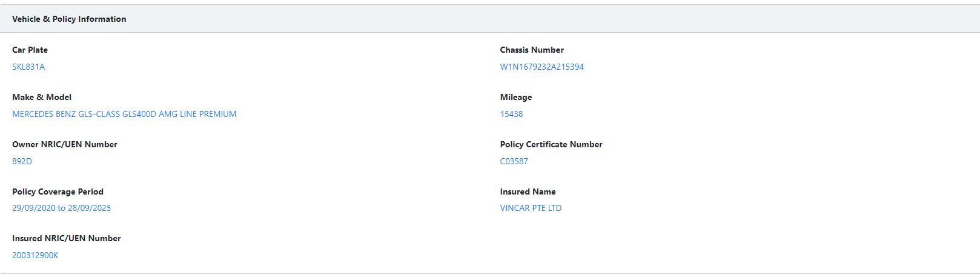Click the Car Plate field label
The width and height of the screenshot is (980, 280).
30,50
